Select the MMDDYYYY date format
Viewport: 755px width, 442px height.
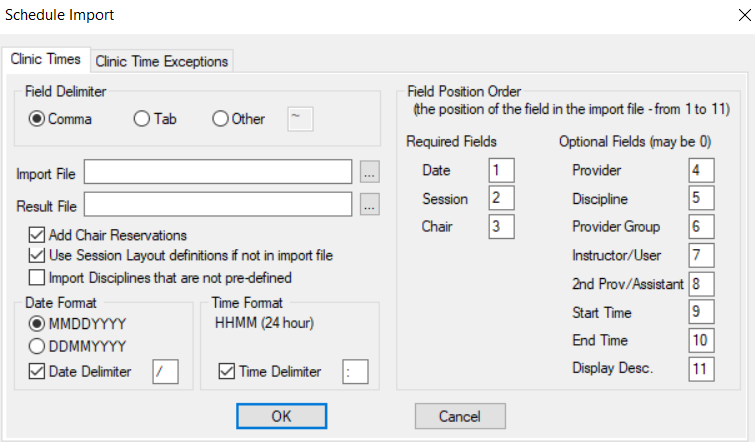38,324
